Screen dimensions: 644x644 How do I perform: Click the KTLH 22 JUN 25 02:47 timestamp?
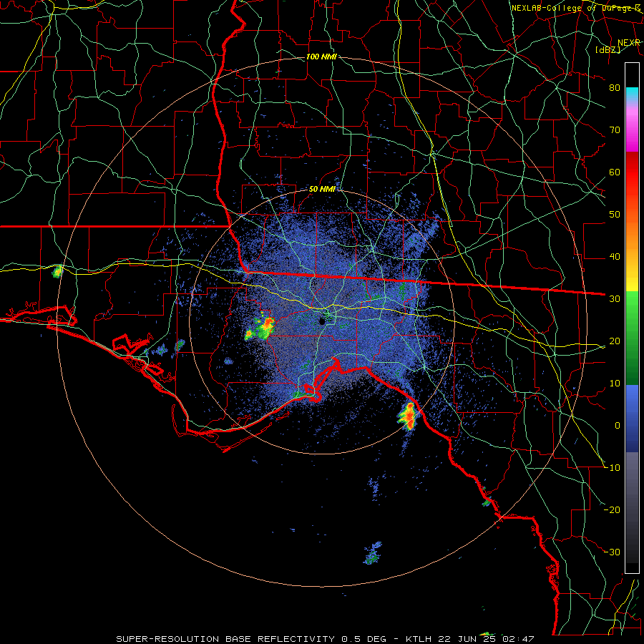(470, 639)
